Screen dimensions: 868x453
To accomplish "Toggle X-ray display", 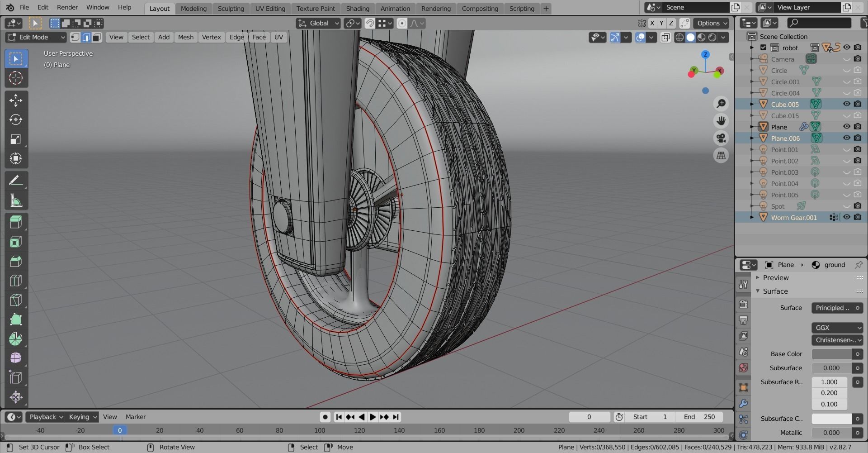I will [665, 38].
